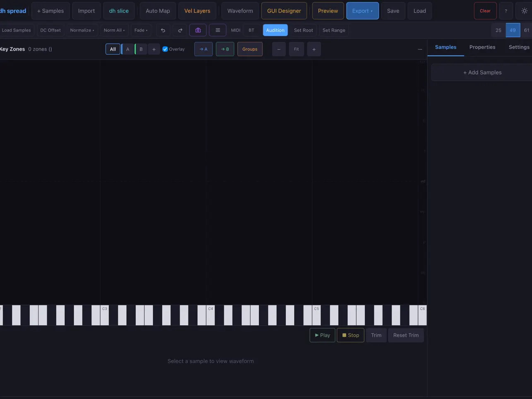
Task: Click the dh spread app title
Action: click(x=13, y=11)
